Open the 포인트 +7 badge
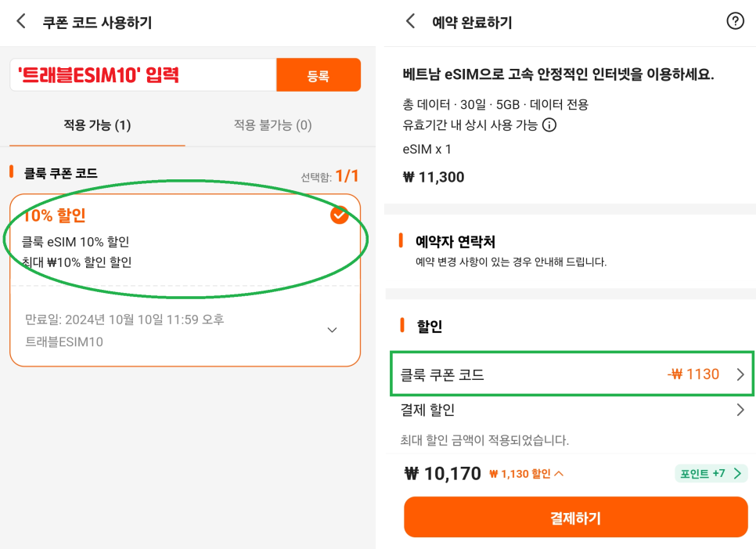Viewport: 756px width, 549px height. pyautogui.click(x=711, y=473)
